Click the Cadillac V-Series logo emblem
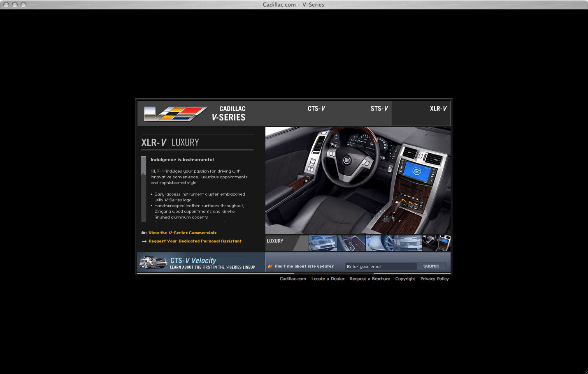 (x=176, y=113)
